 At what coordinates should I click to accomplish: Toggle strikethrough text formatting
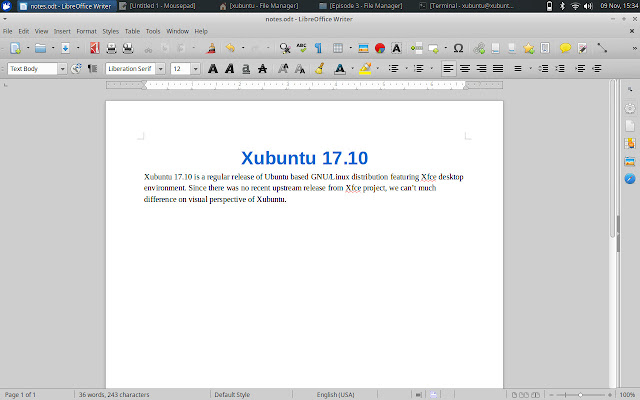coord(262,69)
